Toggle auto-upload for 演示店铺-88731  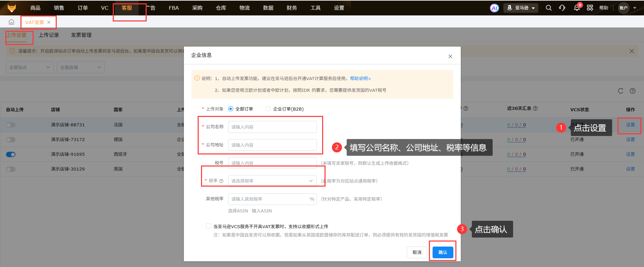click(11, 125)
